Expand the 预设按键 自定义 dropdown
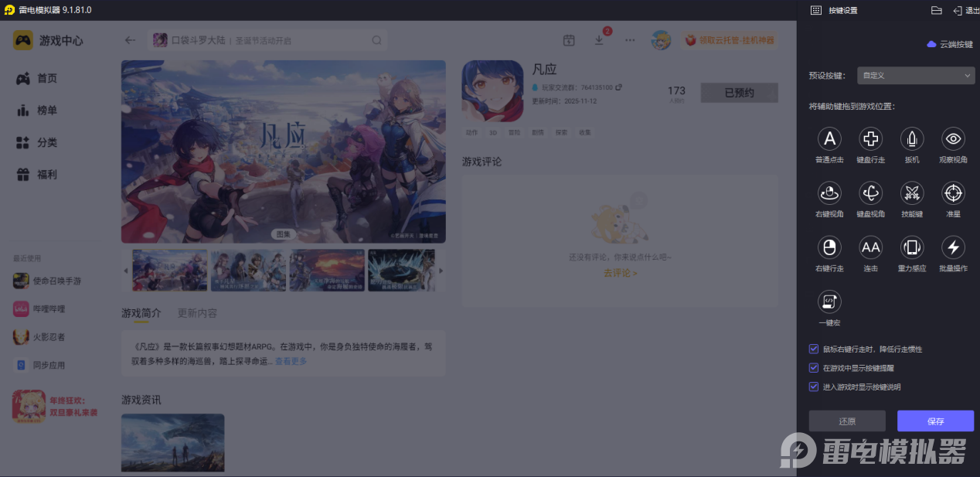Screen dimensions: 980x477 [917, 76]
